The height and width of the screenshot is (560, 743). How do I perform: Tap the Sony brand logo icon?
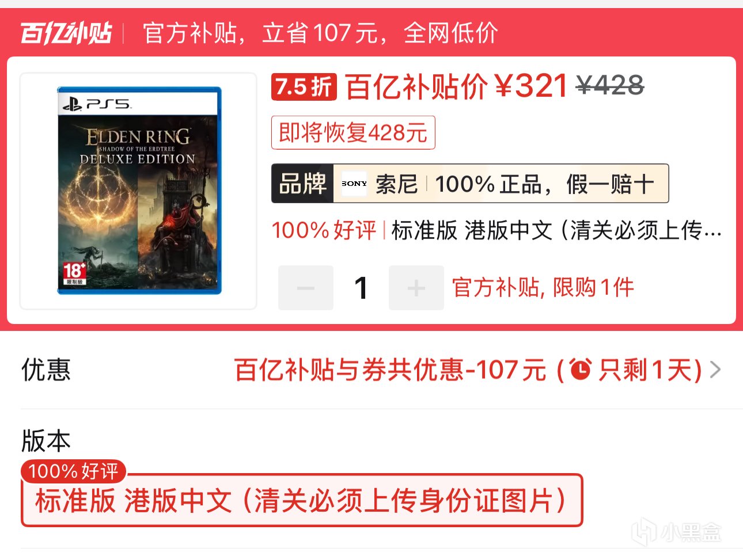coord(354,184)
